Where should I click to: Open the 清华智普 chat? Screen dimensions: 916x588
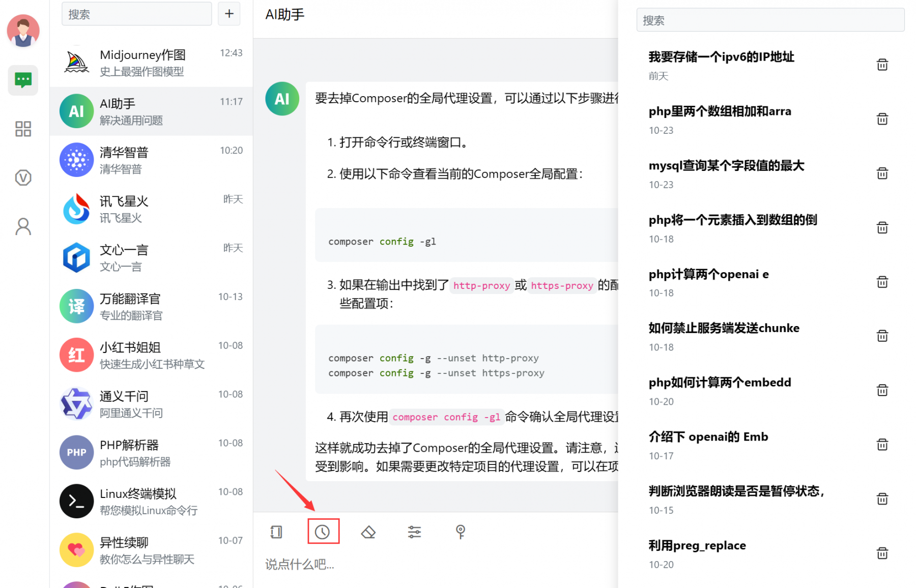[151, 160]
